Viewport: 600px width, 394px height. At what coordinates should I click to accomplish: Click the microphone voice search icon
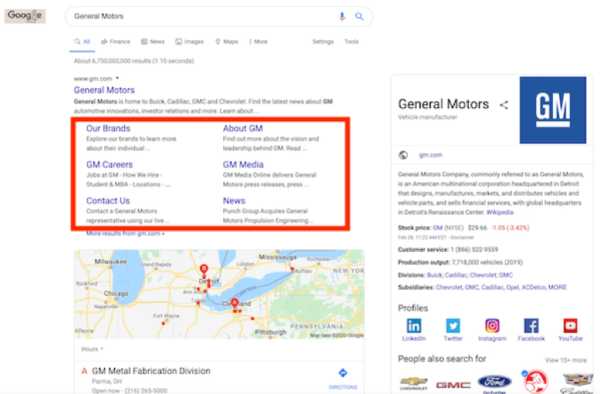tap(342, 16)
